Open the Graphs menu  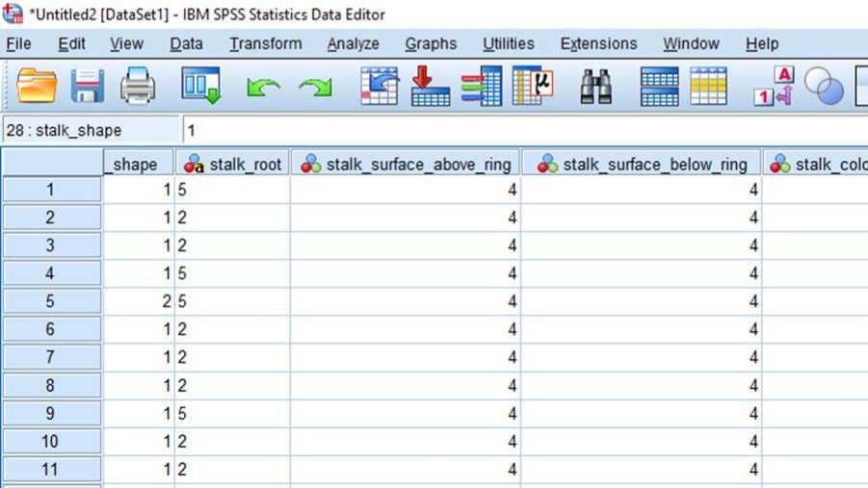431,43
